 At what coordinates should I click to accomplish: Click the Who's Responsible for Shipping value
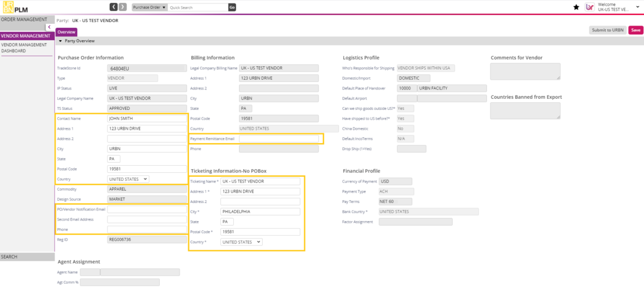pos(426,68)
